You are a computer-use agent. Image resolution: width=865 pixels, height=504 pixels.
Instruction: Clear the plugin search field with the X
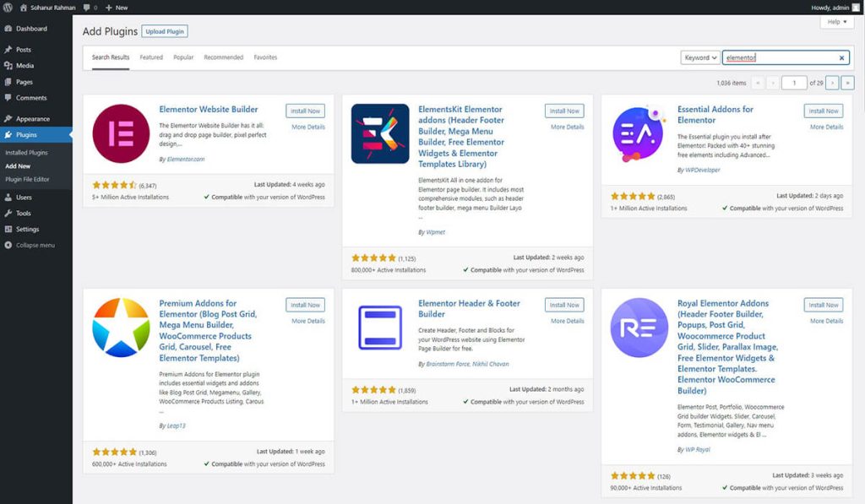pyautogui.click(x=842, y=58)
